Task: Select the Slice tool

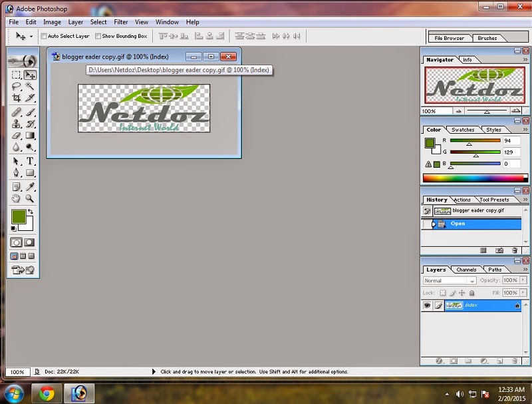Action: point(30,98)
